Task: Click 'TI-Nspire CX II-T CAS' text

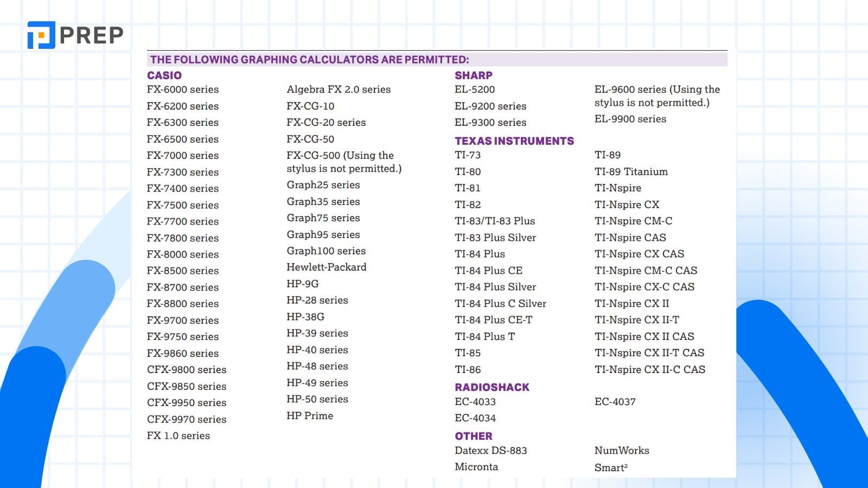Action: 649,353
